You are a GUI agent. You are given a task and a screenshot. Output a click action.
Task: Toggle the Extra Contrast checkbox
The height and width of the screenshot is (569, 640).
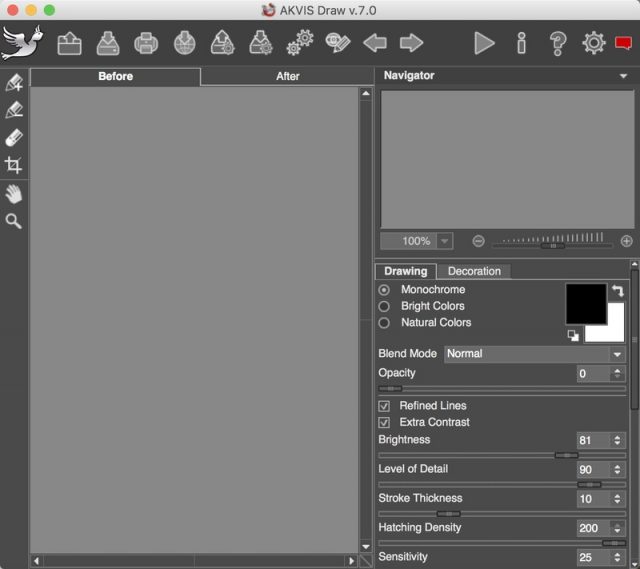pos(384,422)
